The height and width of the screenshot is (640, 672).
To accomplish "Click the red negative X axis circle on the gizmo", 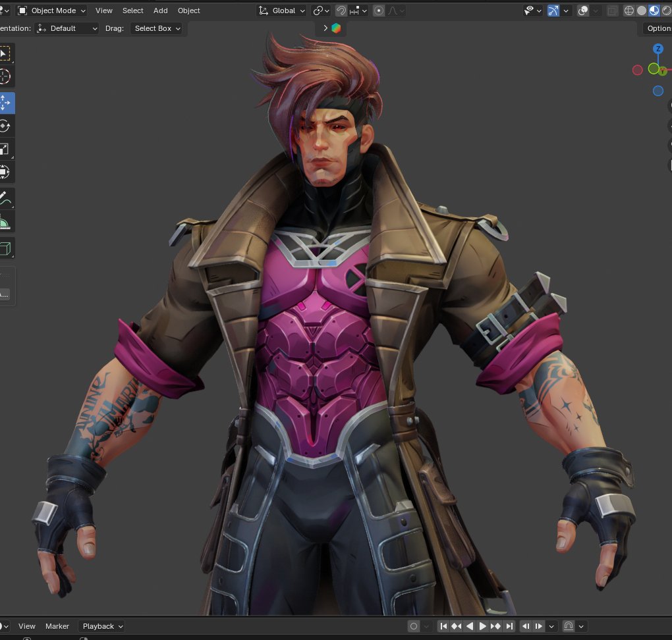I will pos(637,70).
